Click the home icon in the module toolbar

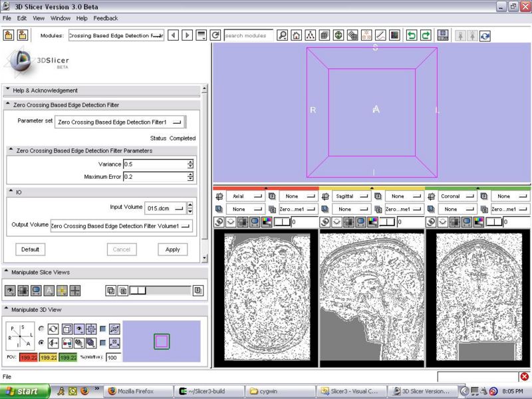click(296, 35)
